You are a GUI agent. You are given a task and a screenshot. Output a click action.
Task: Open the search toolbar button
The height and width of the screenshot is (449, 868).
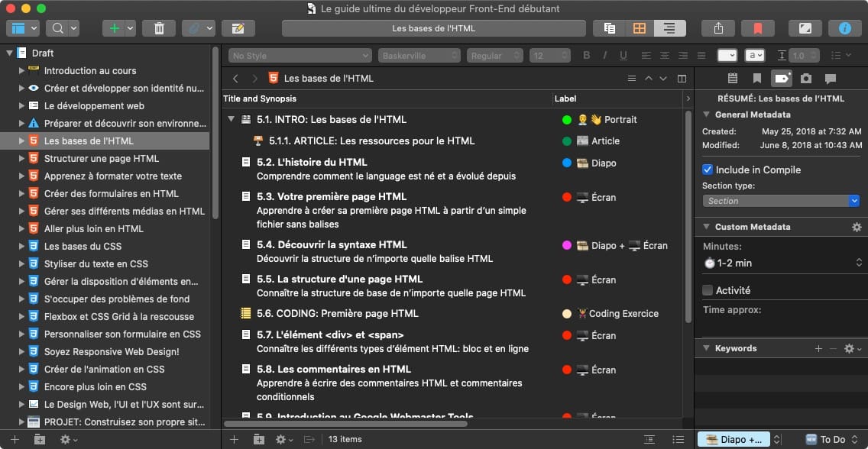[57, 28]
